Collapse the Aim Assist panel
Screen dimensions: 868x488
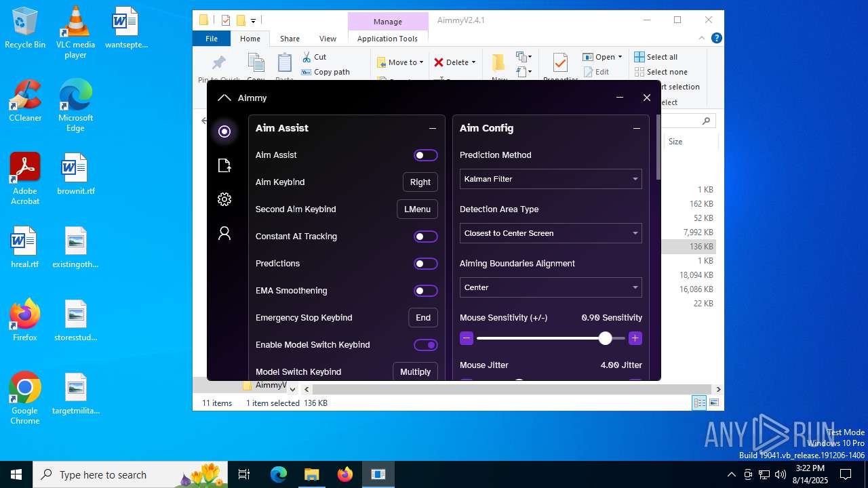click(433, 128)
